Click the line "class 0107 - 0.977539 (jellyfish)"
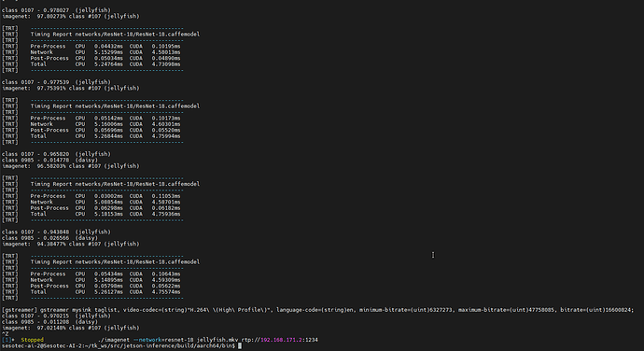Image resolution: width=644 pixels, height=351 pixels. click(x=56, y=82)
